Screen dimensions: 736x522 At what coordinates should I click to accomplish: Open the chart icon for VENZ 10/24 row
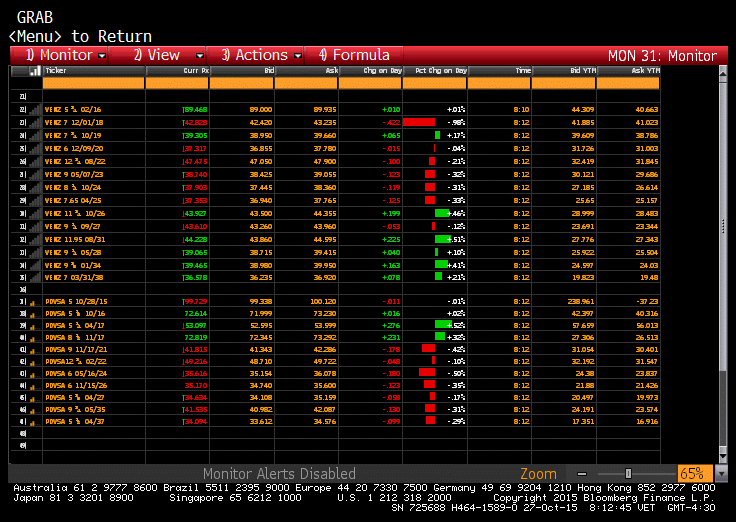point(35,188)
